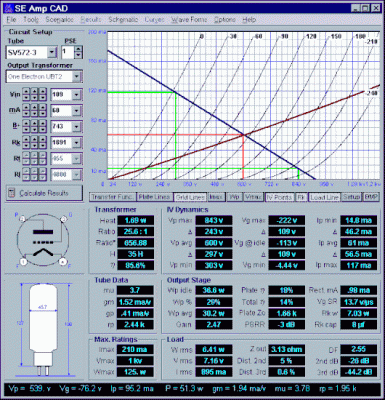Image resolution: width=385 pixels, height=400 pixels.
Task: Open the Help menu
Action: [249, 20]
